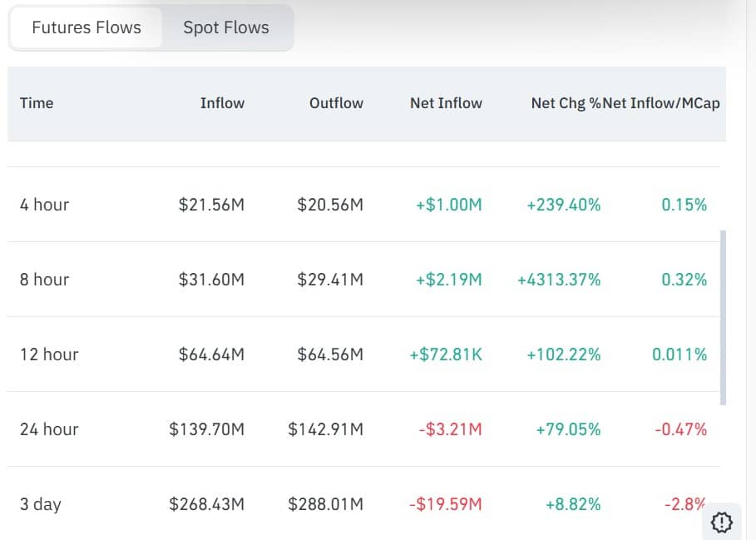Click the -$19.59M net inflow value
Viewport: 756px width, 540px height.
(445, 504)
